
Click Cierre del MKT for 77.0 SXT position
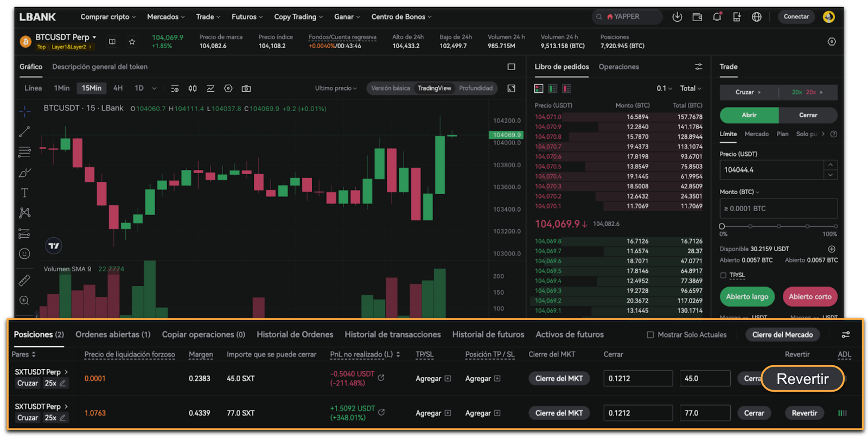559,413
